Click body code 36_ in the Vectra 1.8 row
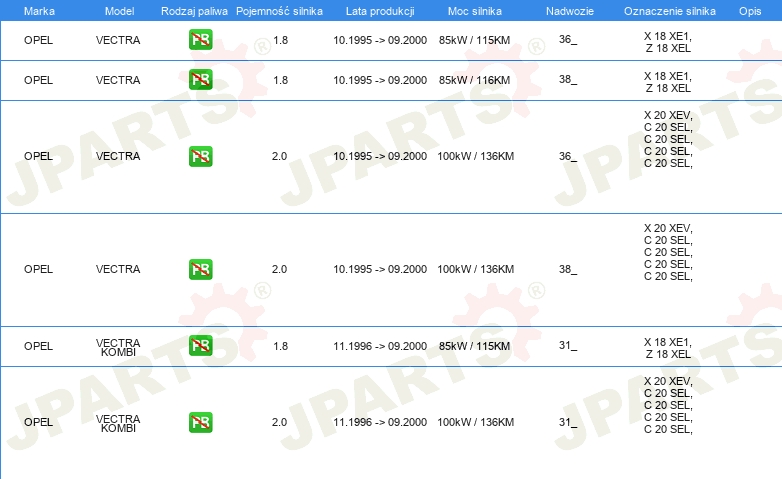The image size is (782, 479). [568, 39]
